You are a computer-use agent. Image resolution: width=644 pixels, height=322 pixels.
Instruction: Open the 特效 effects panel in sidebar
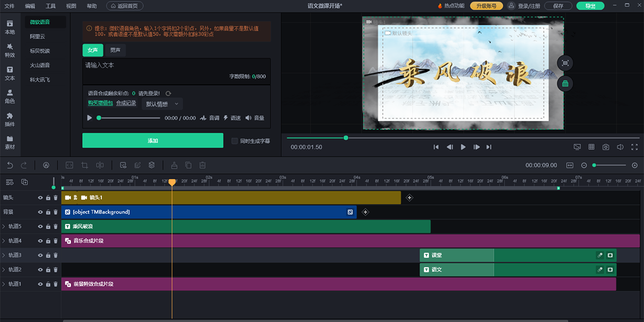click(x=10, y=50)
